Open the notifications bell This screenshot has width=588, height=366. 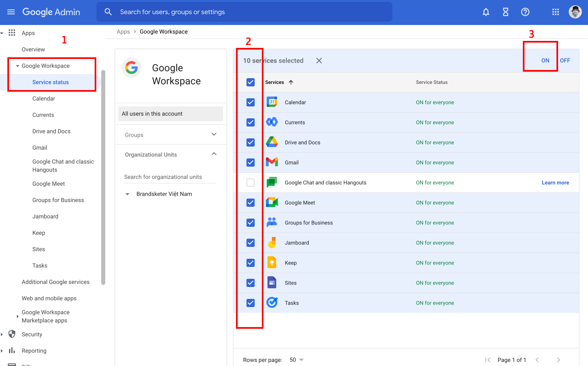(x=486, y=12)
